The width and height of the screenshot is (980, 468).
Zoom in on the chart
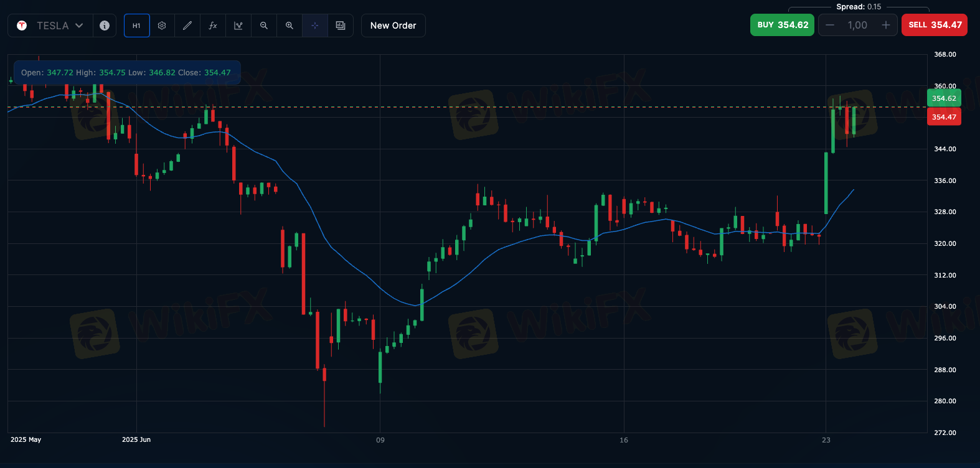(290, 26)
